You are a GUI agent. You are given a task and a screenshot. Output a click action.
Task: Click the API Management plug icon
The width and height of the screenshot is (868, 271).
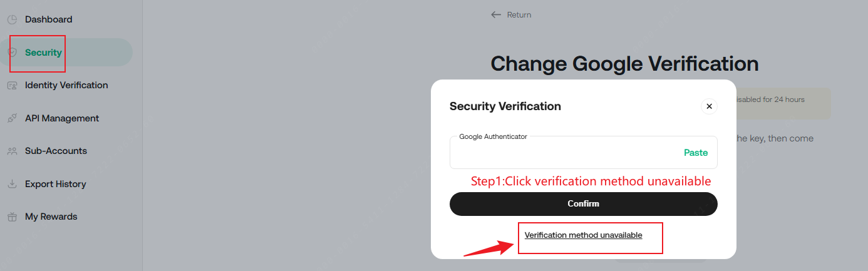(12, 118)
